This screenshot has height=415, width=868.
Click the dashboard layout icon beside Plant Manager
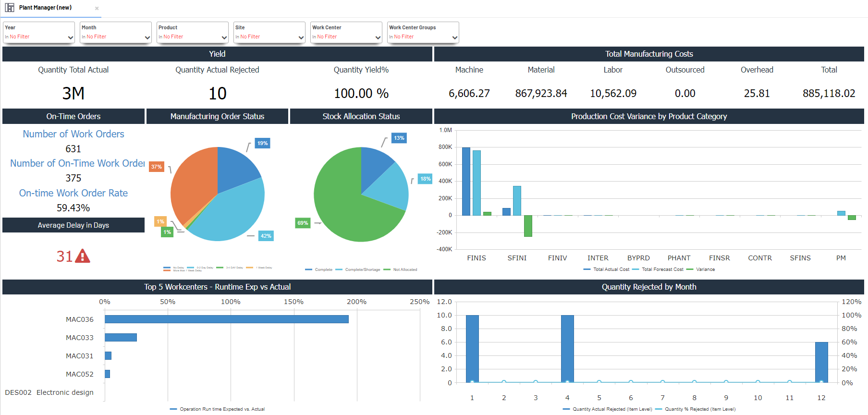pyautogui.click(x=10, y=8)
